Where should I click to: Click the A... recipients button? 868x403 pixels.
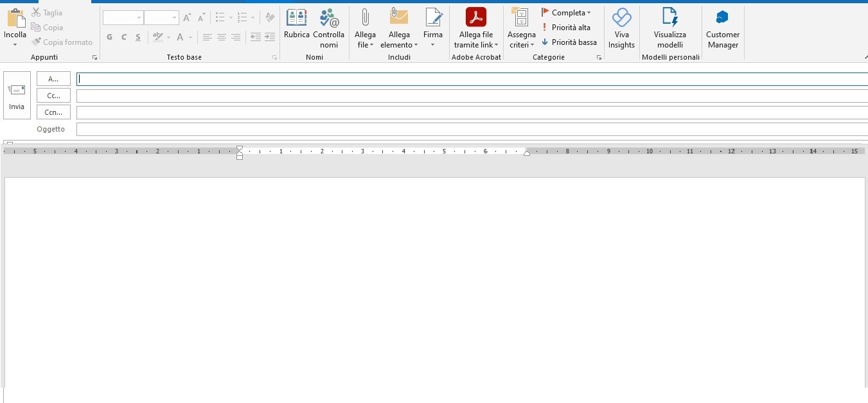point(53,79)
